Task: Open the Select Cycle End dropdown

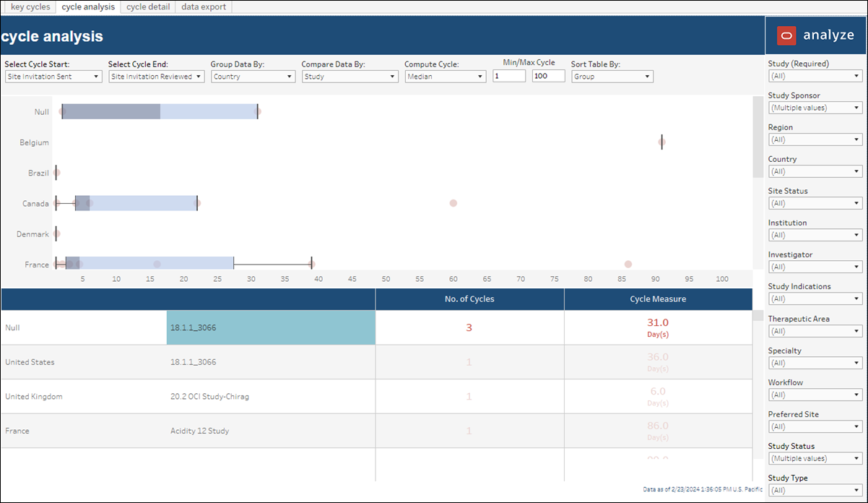Action: tap(157, 76)
